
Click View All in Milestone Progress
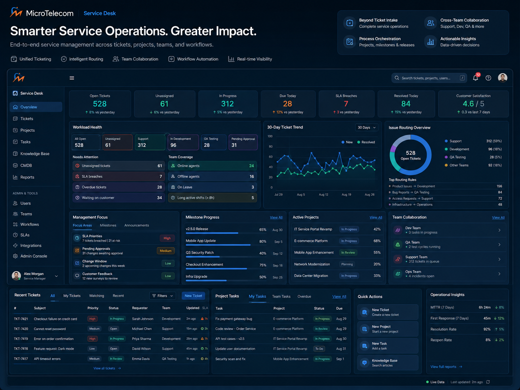(x=276, y=218)
